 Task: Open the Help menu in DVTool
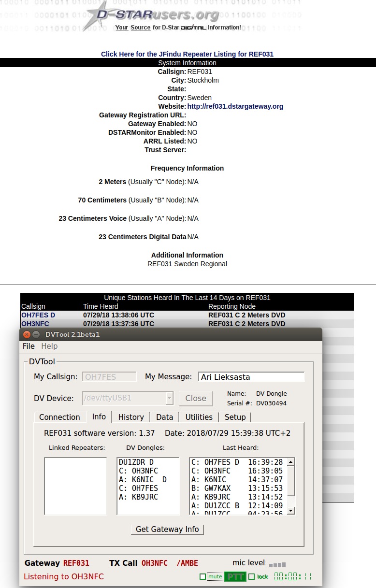(49, 346)
